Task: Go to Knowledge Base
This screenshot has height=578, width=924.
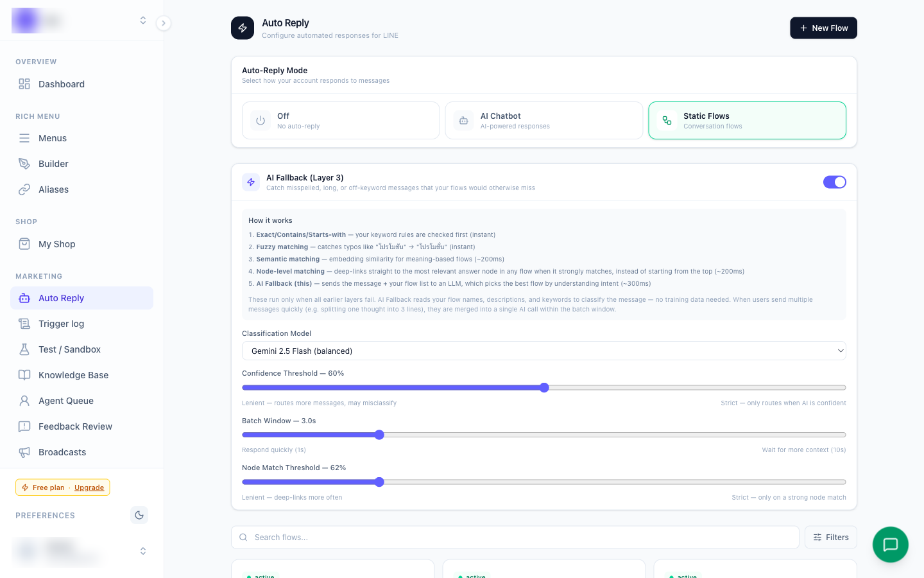Action: (x=81, y=375)
